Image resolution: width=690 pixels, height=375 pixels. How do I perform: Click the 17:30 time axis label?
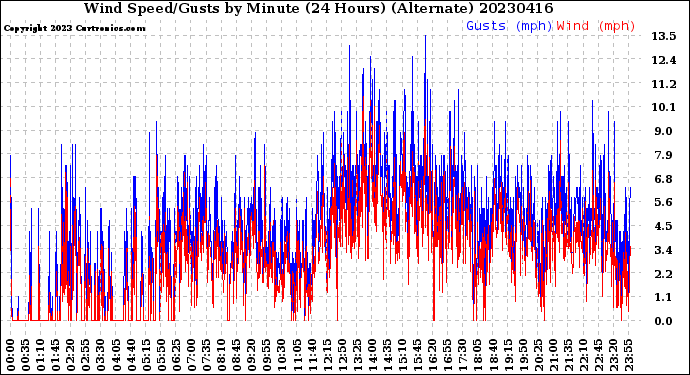[462, 355]
